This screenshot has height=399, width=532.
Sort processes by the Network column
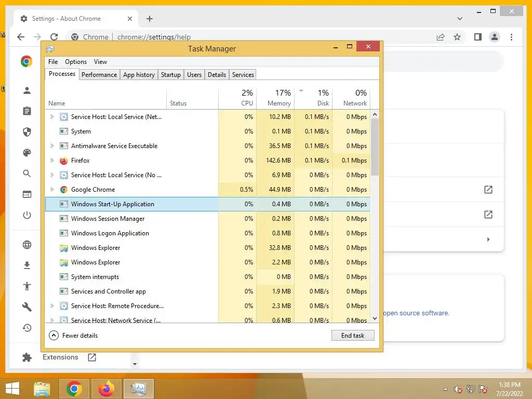click(x=351, y=98)
